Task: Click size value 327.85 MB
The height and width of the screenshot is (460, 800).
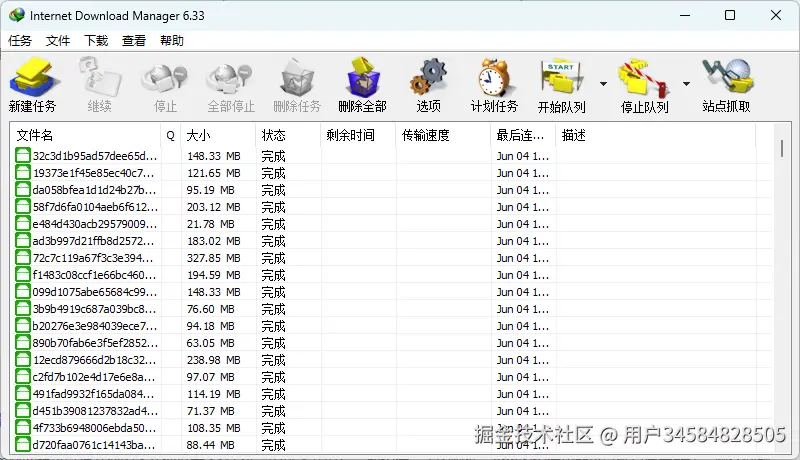Action: pos(213,258)
